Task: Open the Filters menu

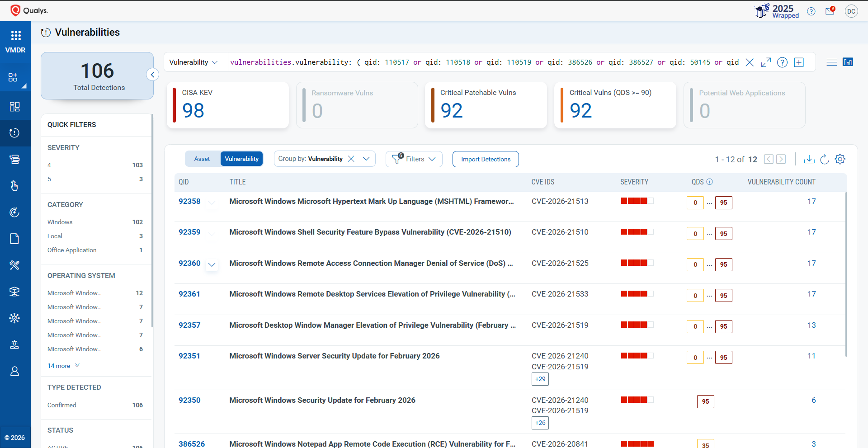Action: pos(414,159)
